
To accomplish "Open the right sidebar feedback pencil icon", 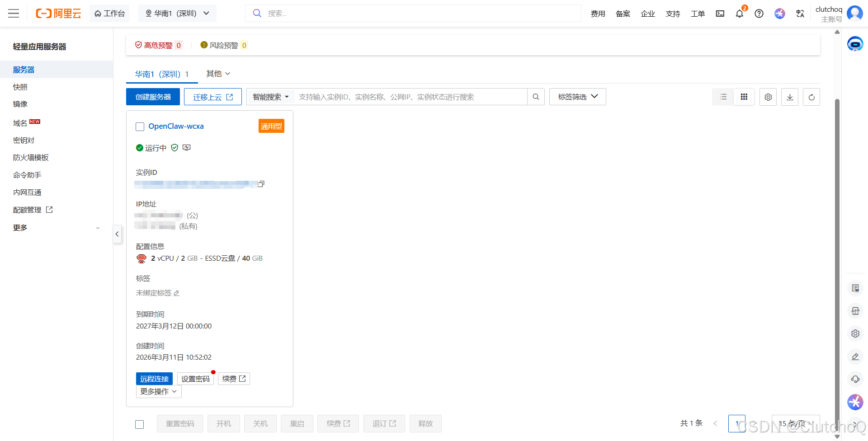I will (855, 357).
